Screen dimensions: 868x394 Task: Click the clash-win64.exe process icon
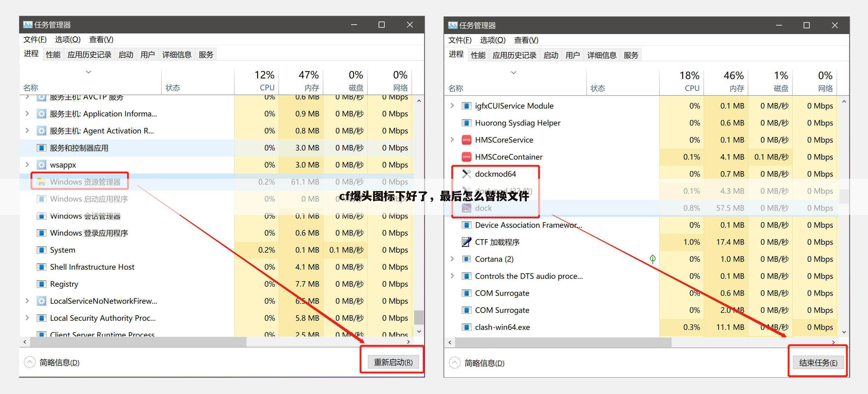(x=466, y=327)
